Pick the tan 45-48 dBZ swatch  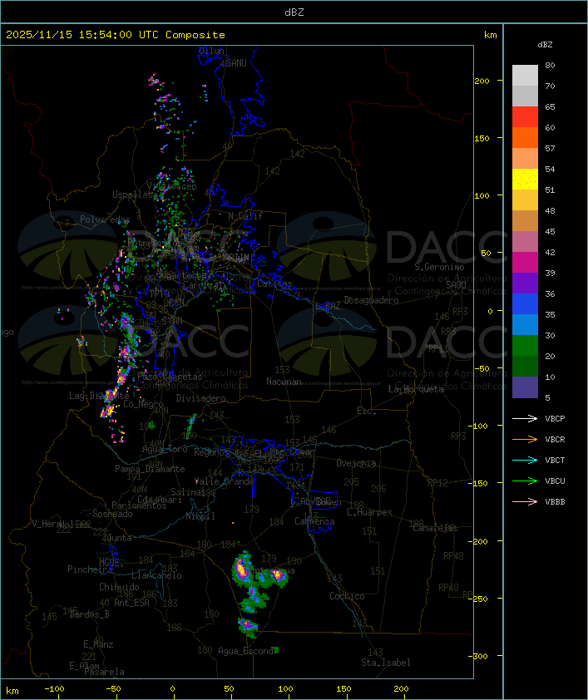click(x=525, y=221)
